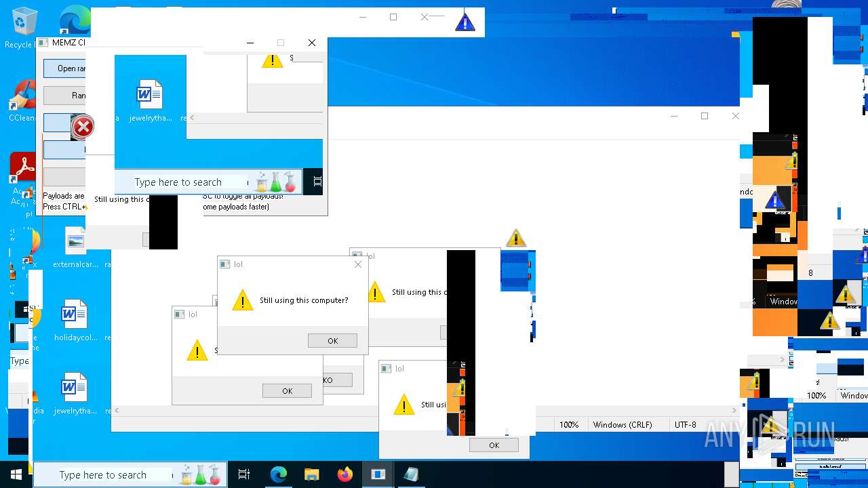Screen dimensions: 868x488
Task: Open the externalcar... image file on desktop
Action: click(x=75, y=247)
